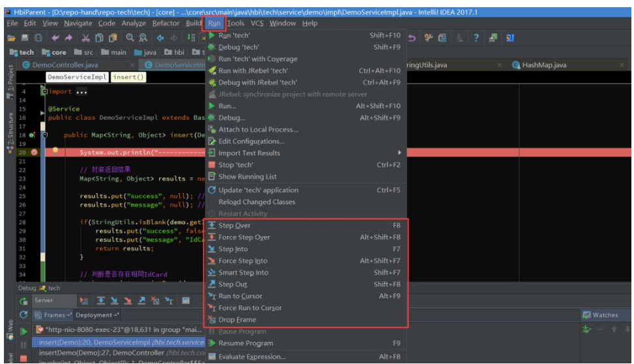
Task: Click the Project Structure wrench icon
Action: pyautogui.click(x=429, y=38)
